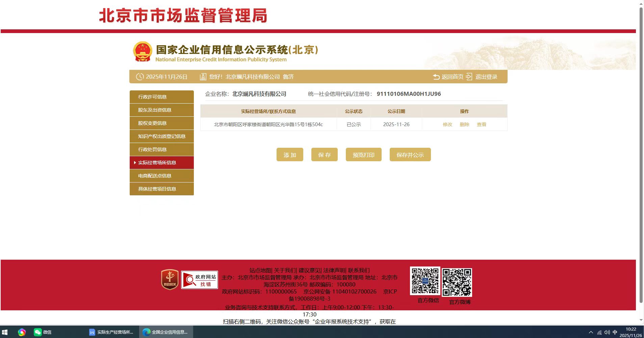The image size is (644, 338).
Task: Click the scrollbar down arrow
Action: 641,320
